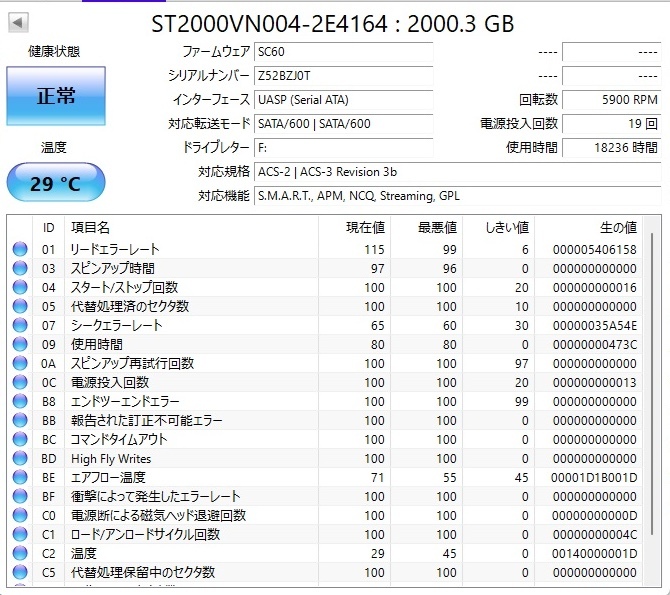The width and height of the screenshot is (670, 595).
Task: Click the 正常 health status button
Action: [56, 96]
